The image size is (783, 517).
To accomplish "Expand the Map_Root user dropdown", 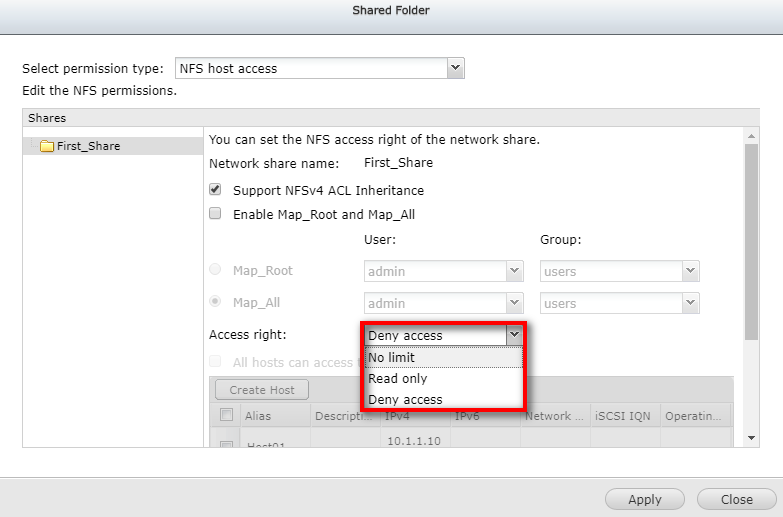I will click(x=514, y=271).
